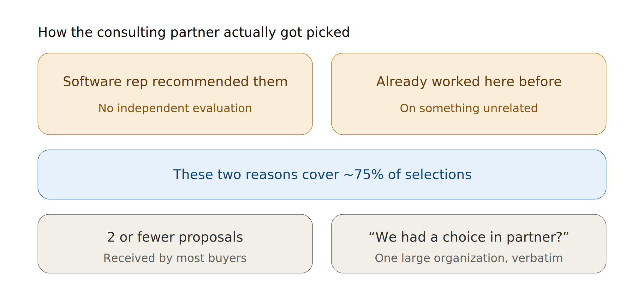Screen dimensions: 644x294
Task: Click 'Already worked here before' heading text
Action: [469, 82]
